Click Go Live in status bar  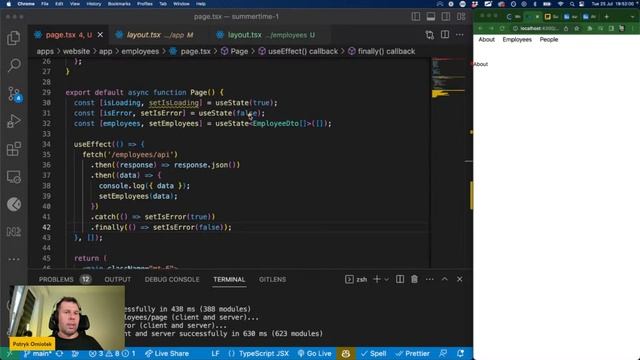(x=314, y=353)
